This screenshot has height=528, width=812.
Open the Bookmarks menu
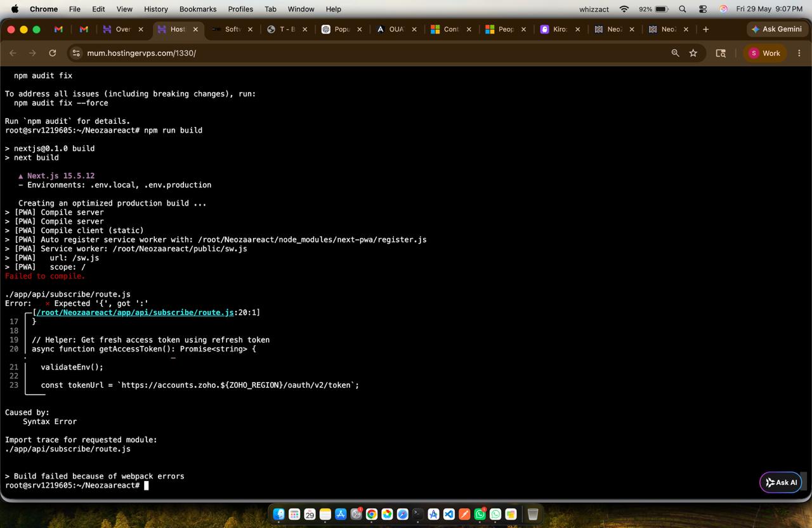(198, 9)
